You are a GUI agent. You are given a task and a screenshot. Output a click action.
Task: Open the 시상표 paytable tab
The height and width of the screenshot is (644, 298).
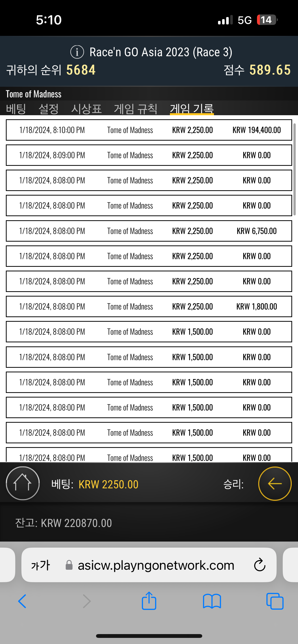click(87, 109)
